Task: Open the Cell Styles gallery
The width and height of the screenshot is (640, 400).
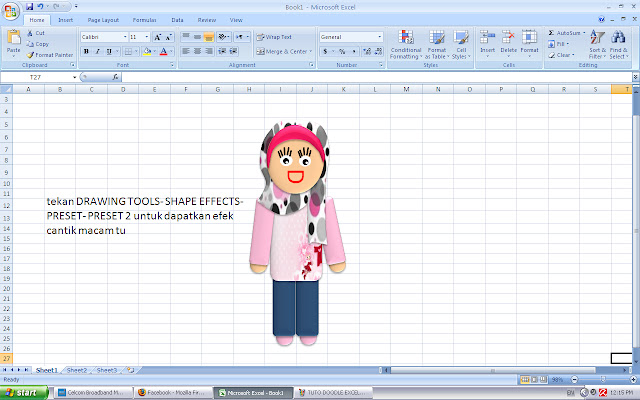Action: pyautogui.click(x=461, y=44)
